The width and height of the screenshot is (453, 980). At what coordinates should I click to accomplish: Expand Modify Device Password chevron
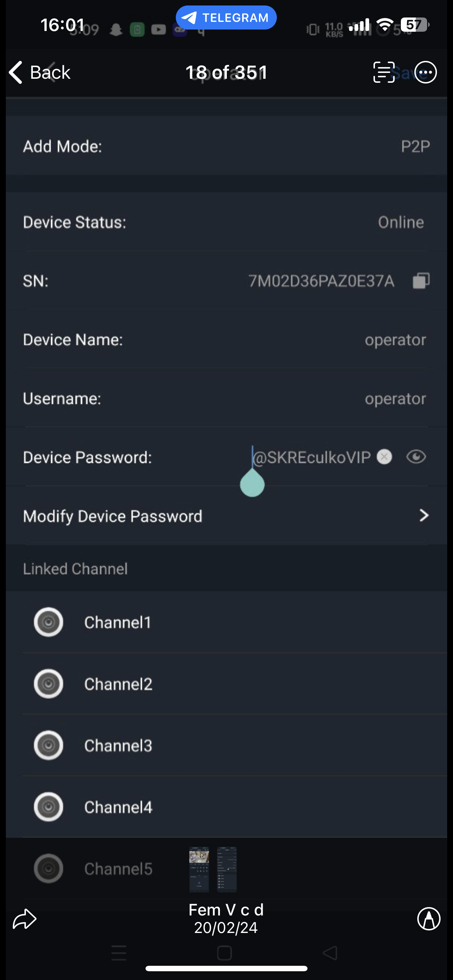[x=424, y=516]
